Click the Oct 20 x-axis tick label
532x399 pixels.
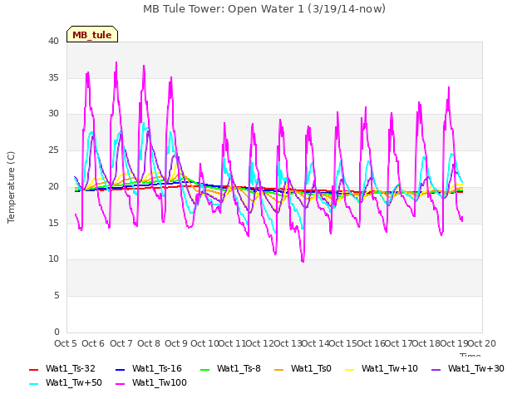point(482,343)
